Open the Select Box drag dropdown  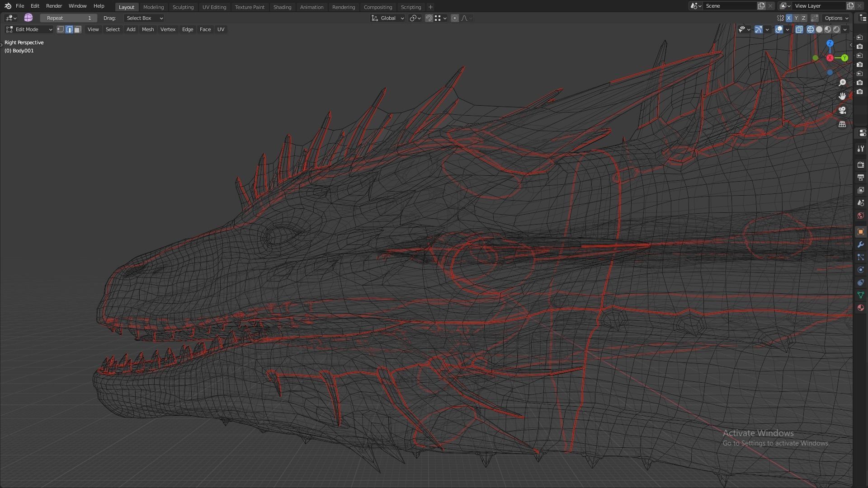(144, 18)
